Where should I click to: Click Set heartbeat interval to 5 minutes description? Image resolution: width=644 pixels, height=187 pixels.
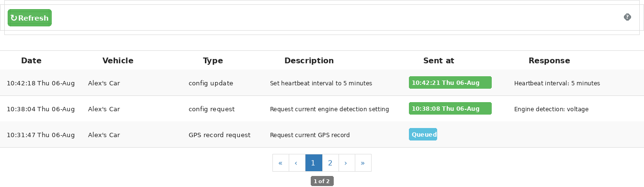[x=321, y=83]
